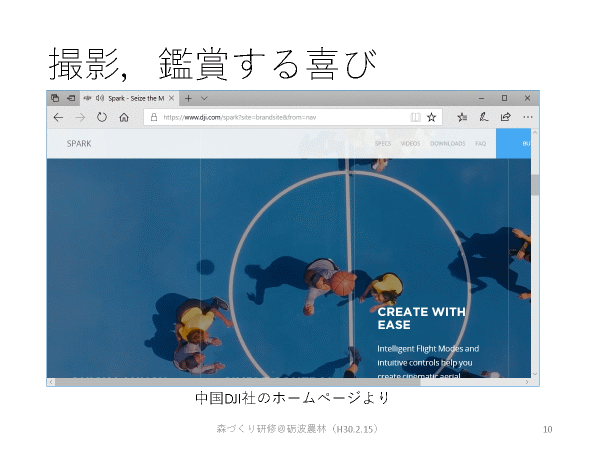
Task: Click the blue BUY button
Action: point(514,143)
